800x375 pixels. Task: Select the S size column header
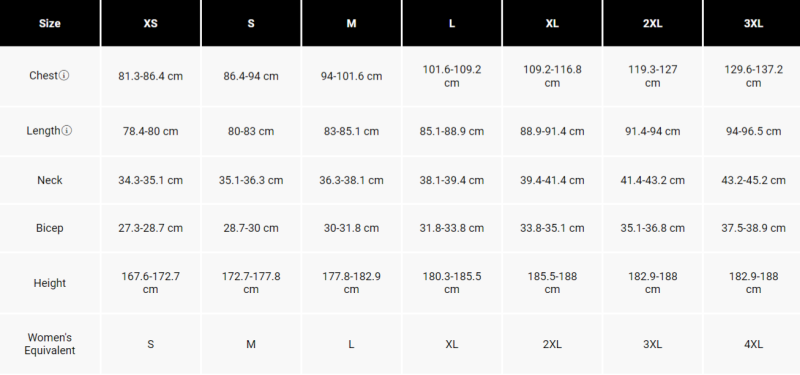pyautogui.click(x=251, y=23)
